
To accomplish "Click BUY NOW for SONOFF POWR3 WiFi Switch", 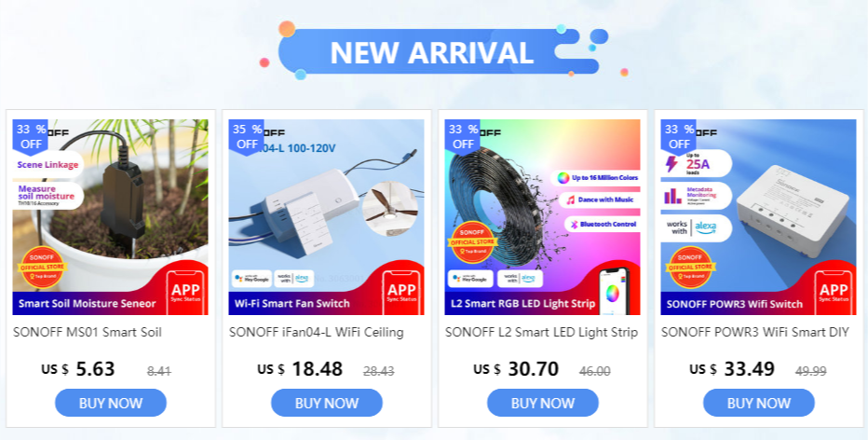I will point(759,403).
